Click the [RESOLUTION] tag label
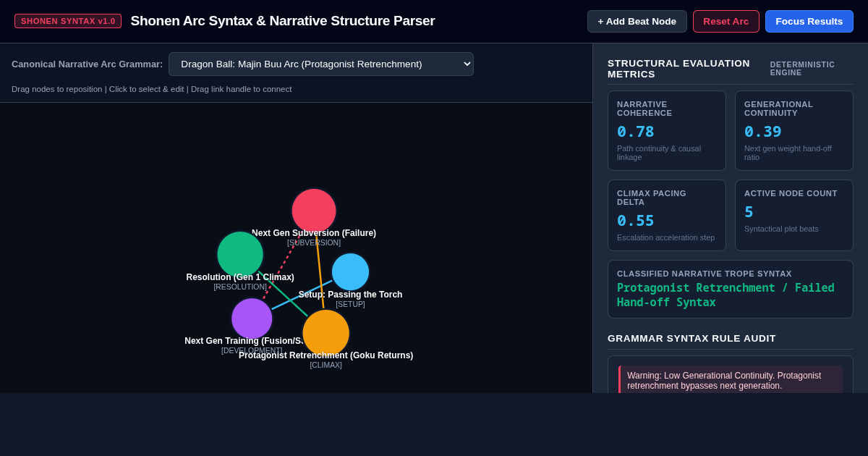 click(x=240, y=287)
